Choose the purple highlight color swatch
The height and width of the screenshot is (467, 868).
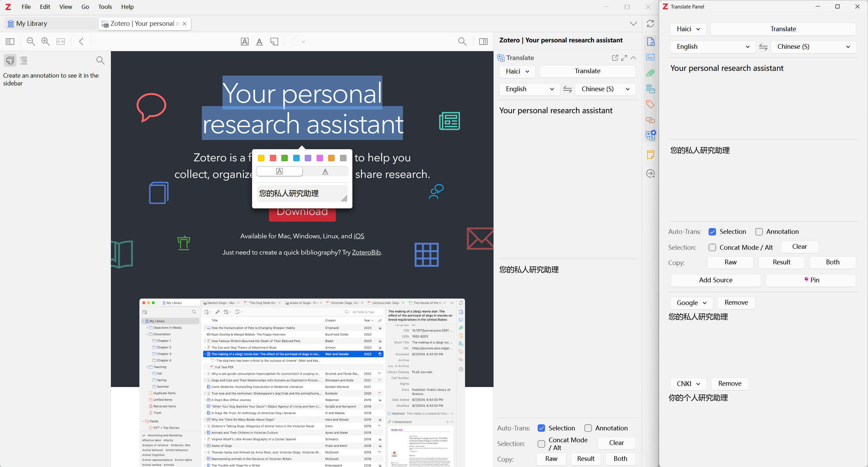pyautogui.click(x=308, y=158)
